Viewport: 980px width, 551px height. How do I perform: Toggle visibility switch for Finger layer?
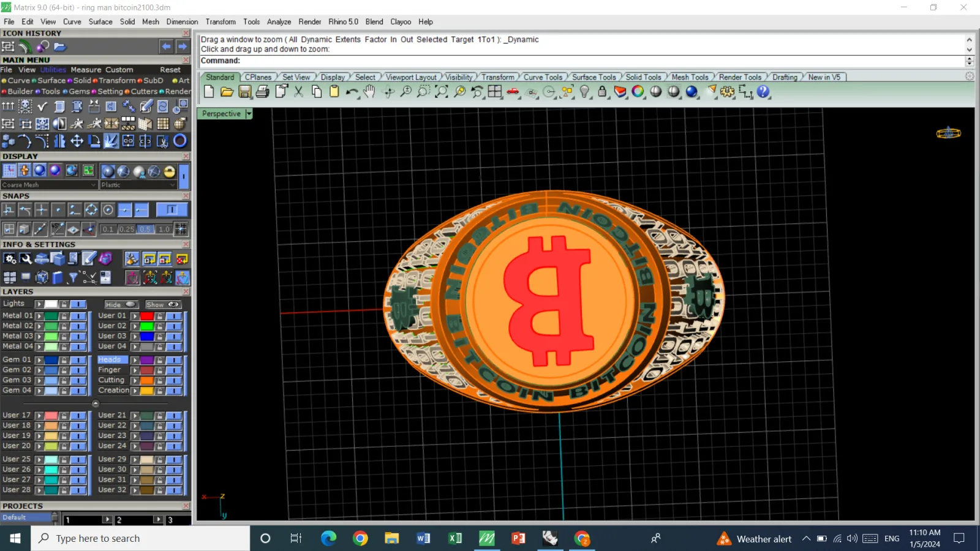(174, 370)
